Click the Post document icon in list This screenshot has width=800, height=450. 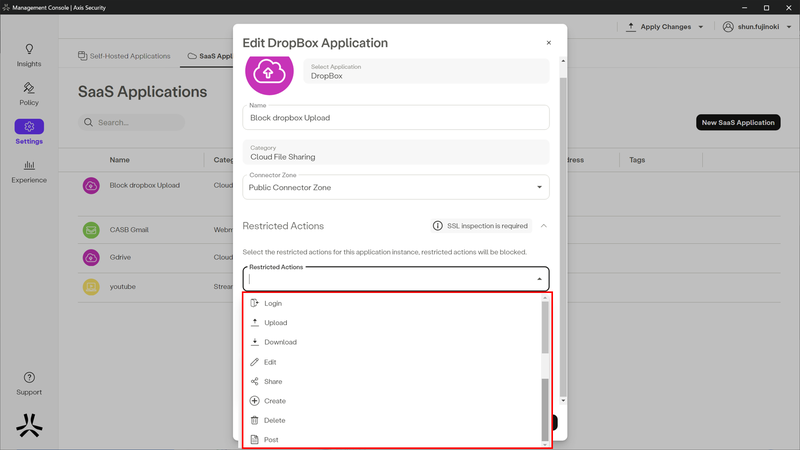coord(254,439)
